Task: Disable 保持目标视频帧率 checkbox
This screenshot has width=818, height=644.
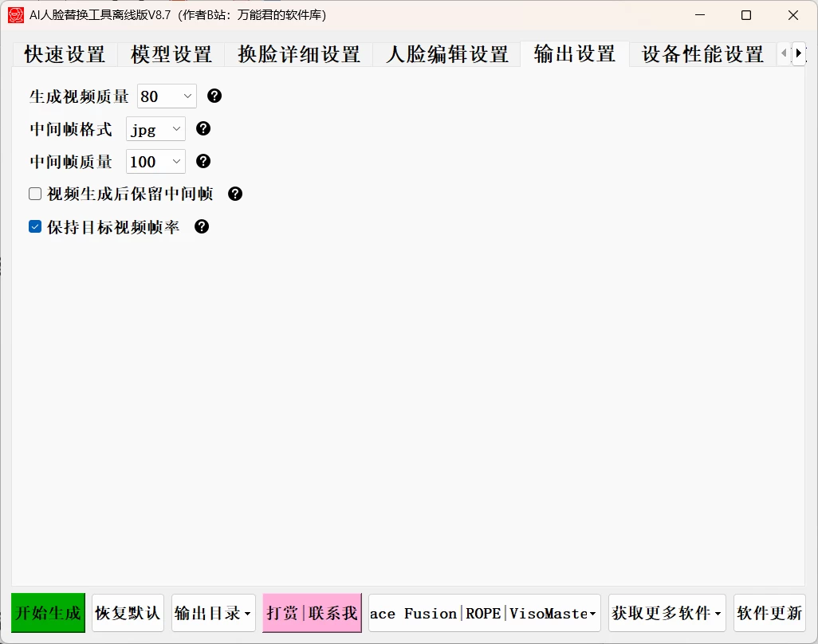Action: coord(34,226)
